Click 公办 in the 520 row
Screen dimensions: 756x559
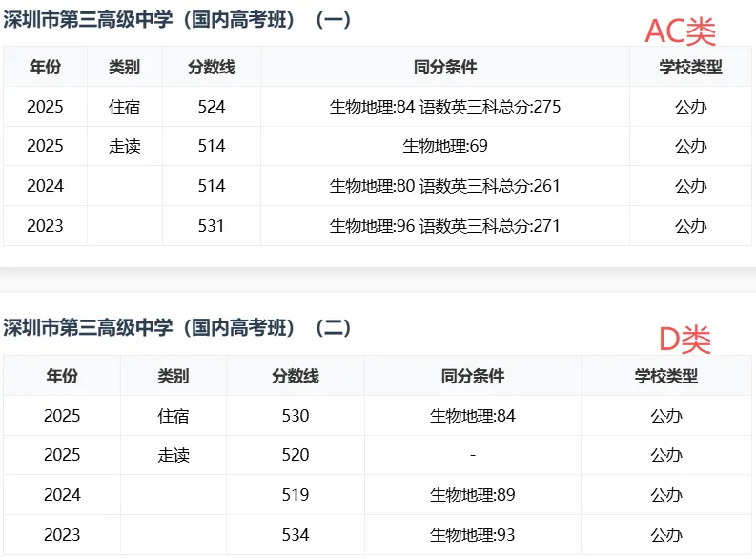click(x=665, y=455)
